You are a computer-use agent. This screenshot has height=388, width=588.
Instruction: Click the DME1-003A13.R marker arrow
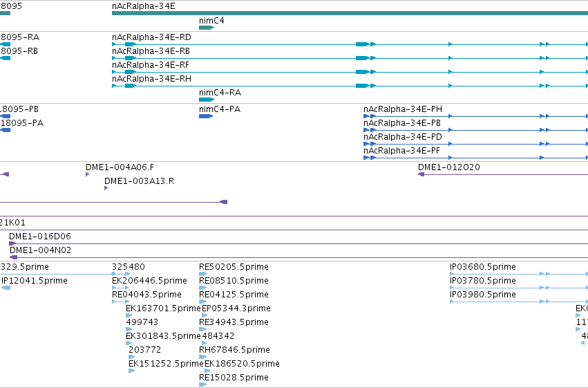pyautogui.click(x=106, y=188)
